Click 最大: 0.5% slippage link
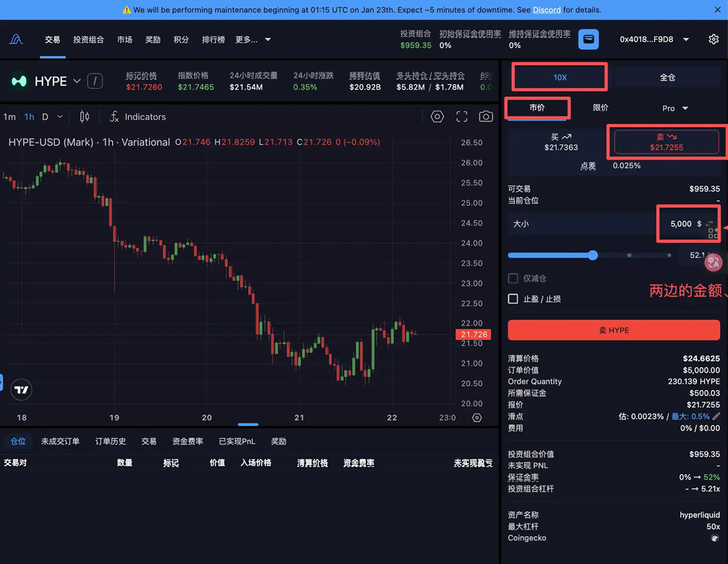 (x=690, y=416)
